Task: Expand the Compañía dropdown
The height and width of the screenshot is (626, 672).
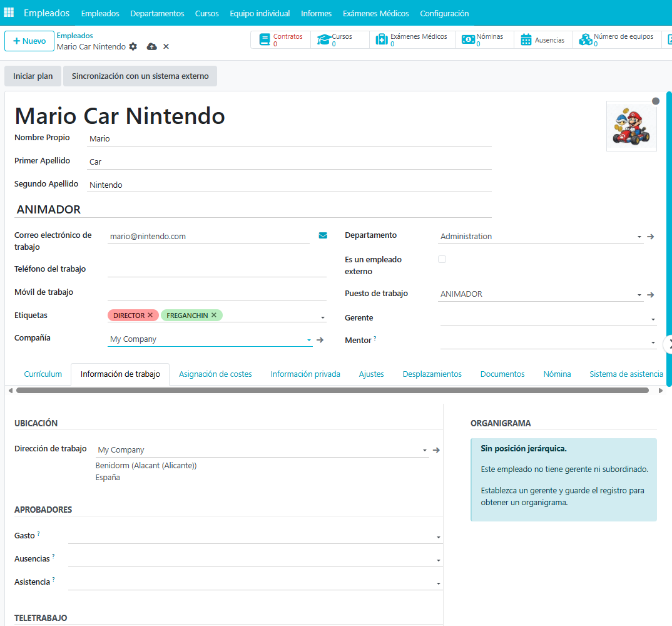Action: point(308,340)
